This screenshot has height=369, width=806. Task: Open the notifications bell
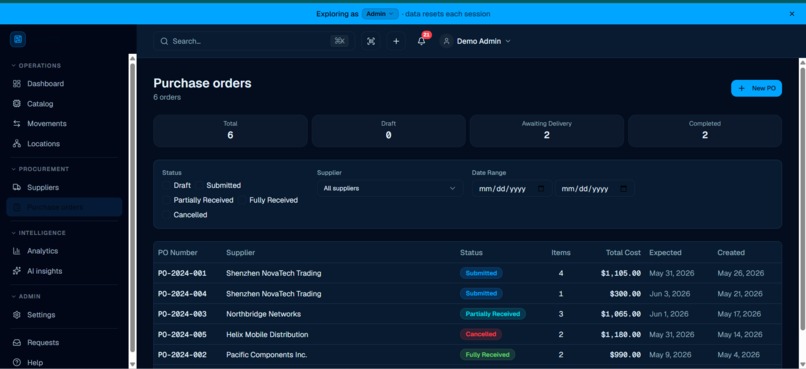(x=422, y=41)
